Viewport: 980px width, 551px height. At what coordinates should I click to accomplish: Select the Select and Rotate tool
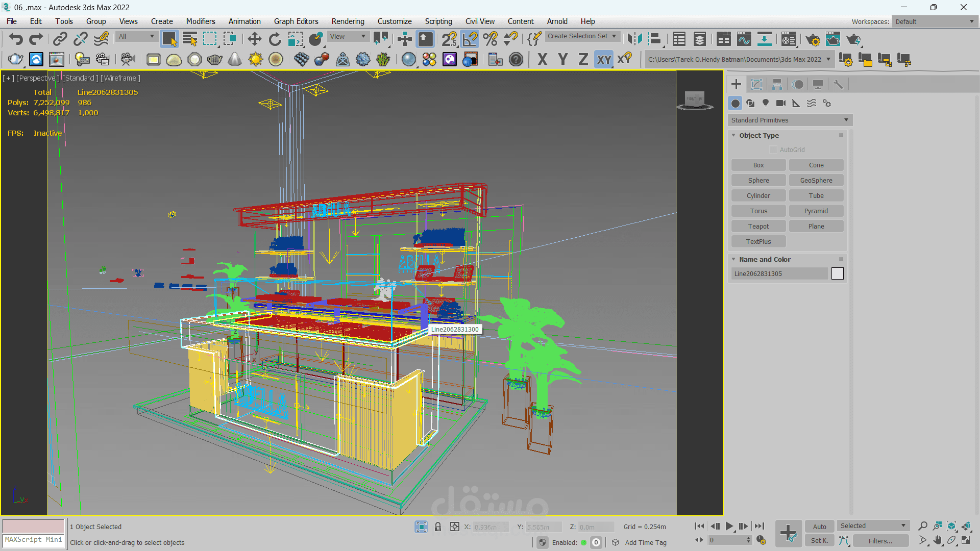coord(275,39)
